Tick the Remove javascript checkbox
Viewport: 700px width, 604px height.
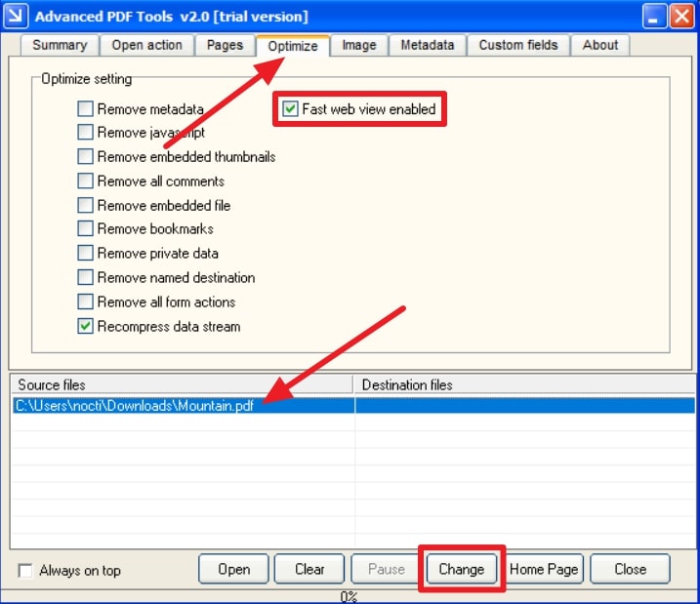pyautogui.click(x=85, y=133)
